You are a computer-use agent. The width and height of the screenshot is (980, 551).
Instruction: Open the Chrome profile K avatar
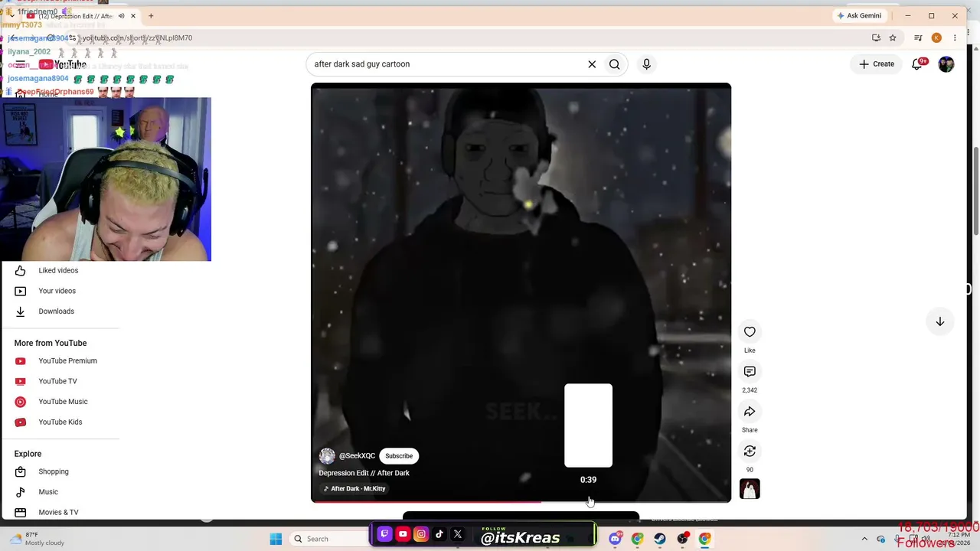tap(936, 38)
